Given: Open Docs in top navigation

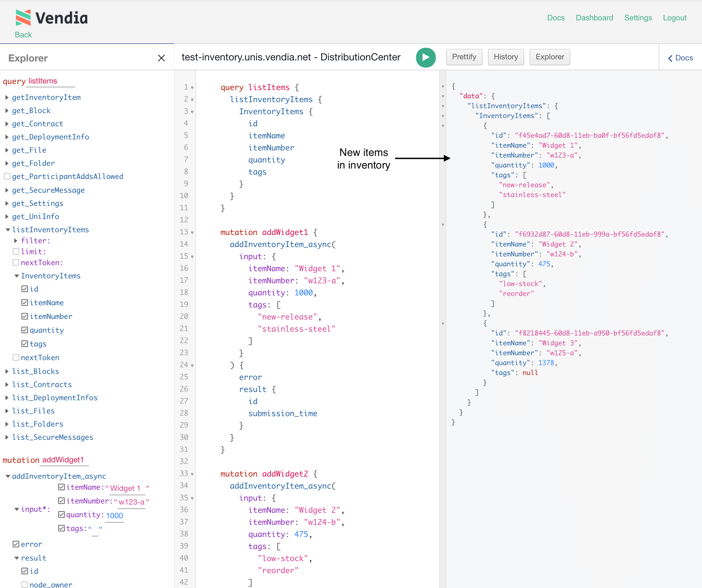Looking at the screenshot, I should (555, 18).
